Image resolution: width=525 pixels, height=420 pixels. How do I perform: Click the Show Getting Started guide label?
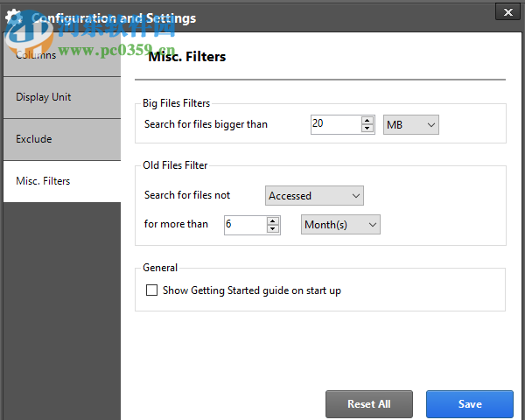click(x=252, y=290)
